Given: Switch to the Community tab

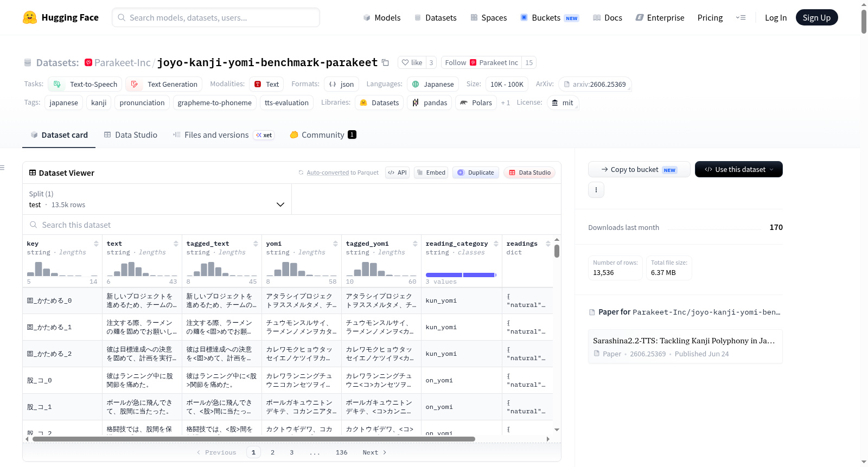Looking at the screenshot, I should click(323, 135).
